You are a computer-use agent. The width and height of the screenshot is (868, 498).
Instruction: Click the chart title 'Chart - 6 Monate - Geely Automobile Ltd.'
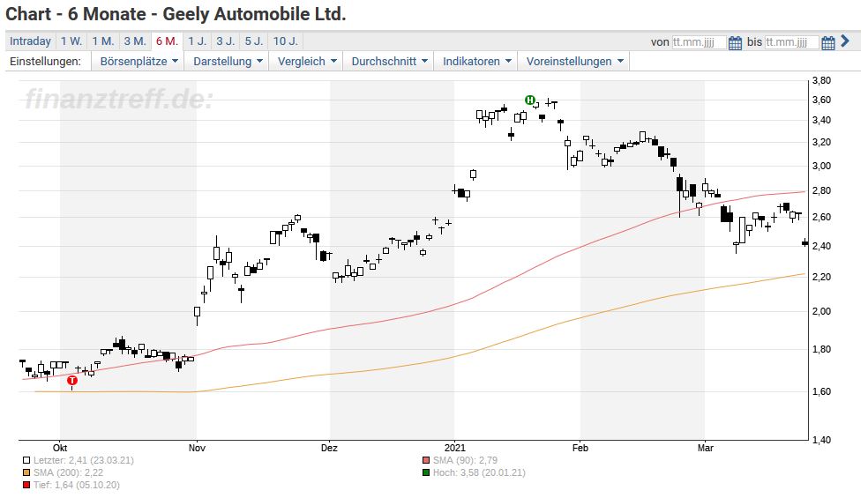pyautogui.click(x=176, y=14)
